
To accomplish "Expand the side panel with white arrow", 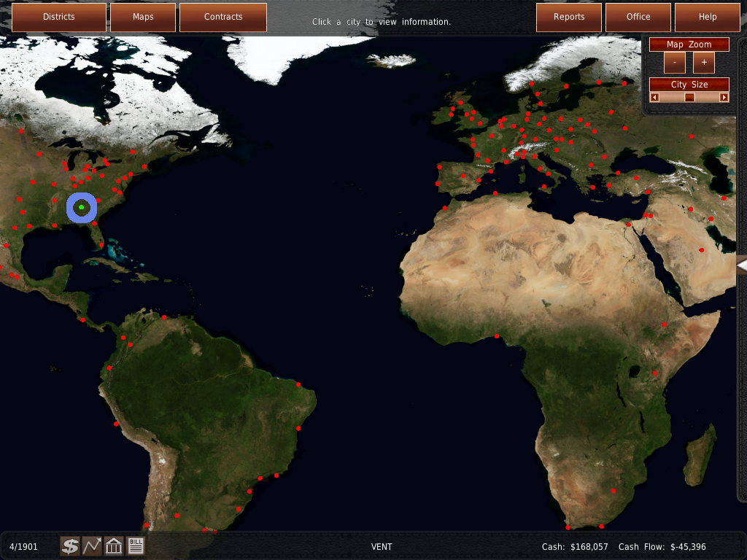I will 741,266.
